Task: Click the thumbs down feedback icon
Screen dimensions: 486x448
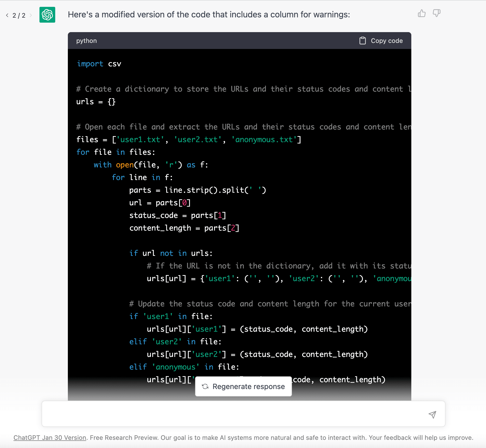Action: coord(437,13)
